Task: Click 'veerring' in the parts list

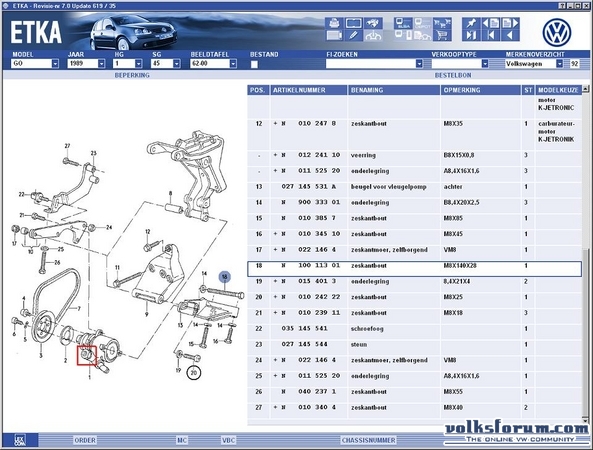Action: [x=363, y=155]
